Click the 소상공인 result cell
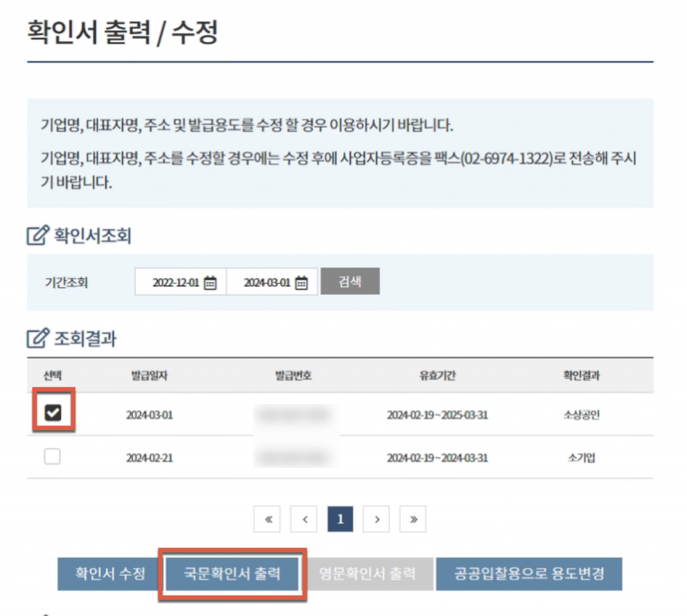This screenshot has height=616, width=687. tap(581, 415)
